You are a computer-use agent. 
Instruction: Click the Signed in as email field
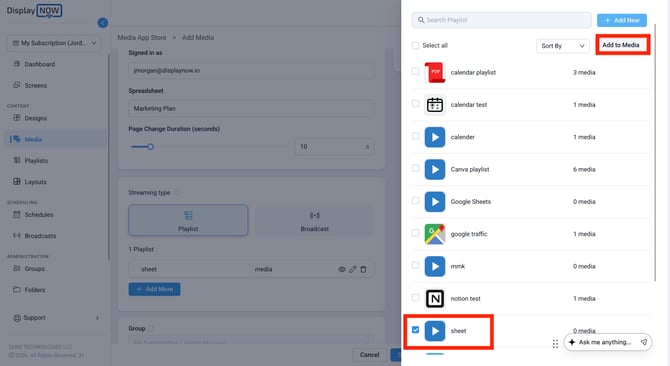(x=251, y=70)
